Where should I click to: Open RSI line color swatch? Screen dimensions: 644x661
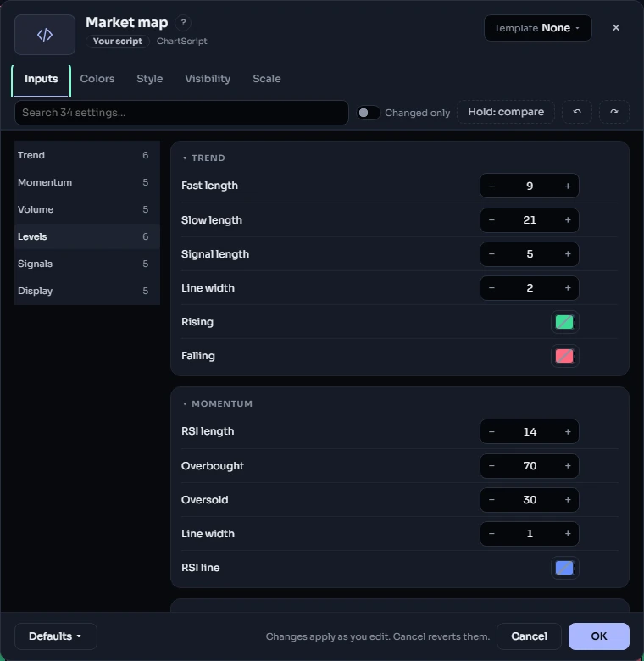coord(564,568)
